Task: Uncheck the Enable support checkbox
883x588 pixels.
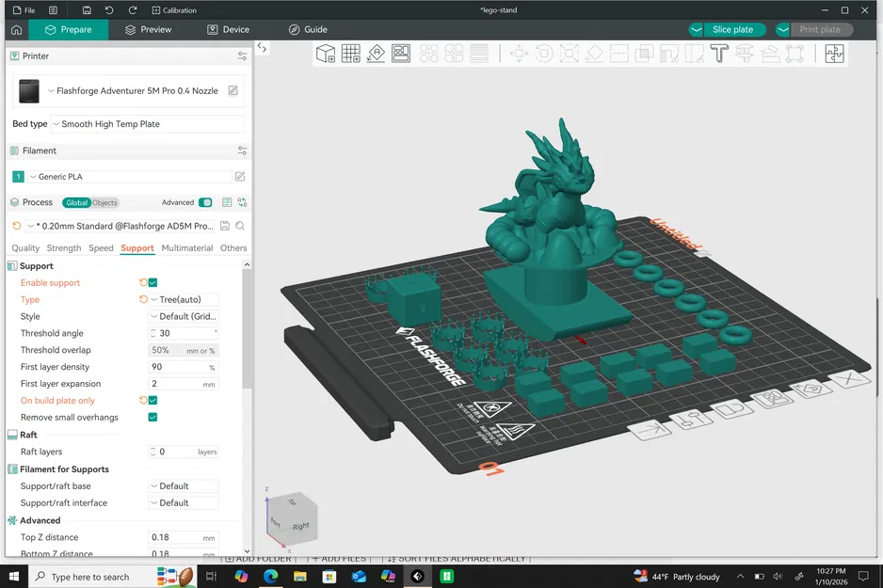Action: 153,282
